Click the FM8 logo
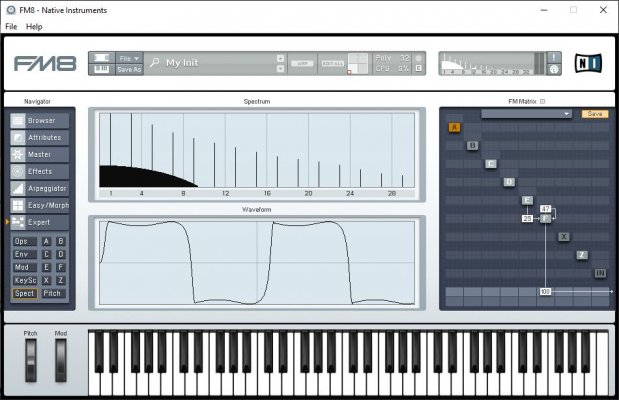 pyautogui.click(x=45, y=64)
